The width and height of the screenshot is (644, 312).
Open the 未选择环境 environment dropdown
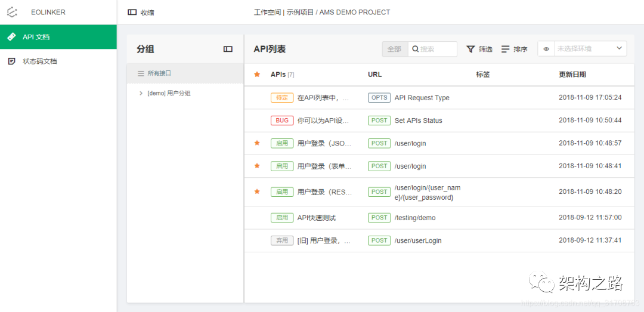590,48
